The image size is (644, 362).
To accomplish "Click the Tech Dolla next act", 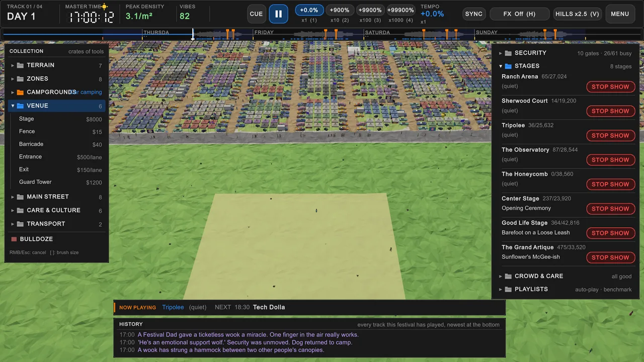I will coord(269,307).
